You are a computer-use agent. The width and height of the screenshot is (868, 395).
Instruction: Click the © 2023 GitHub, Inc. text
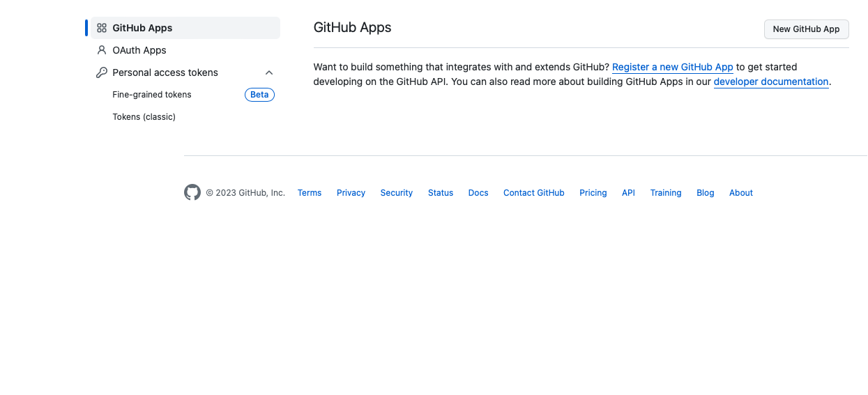click(x=245, y=193)
